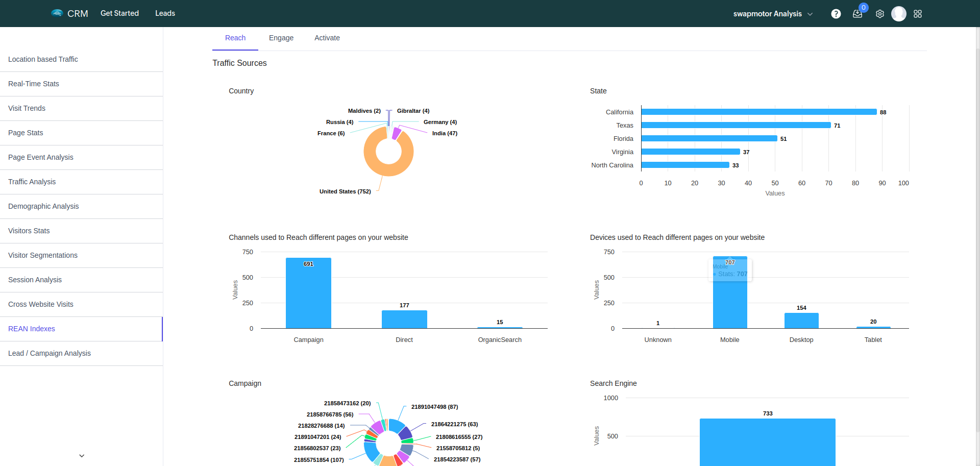
Task: Open Lead / Campaign Analysis
Action: [81, 353]
